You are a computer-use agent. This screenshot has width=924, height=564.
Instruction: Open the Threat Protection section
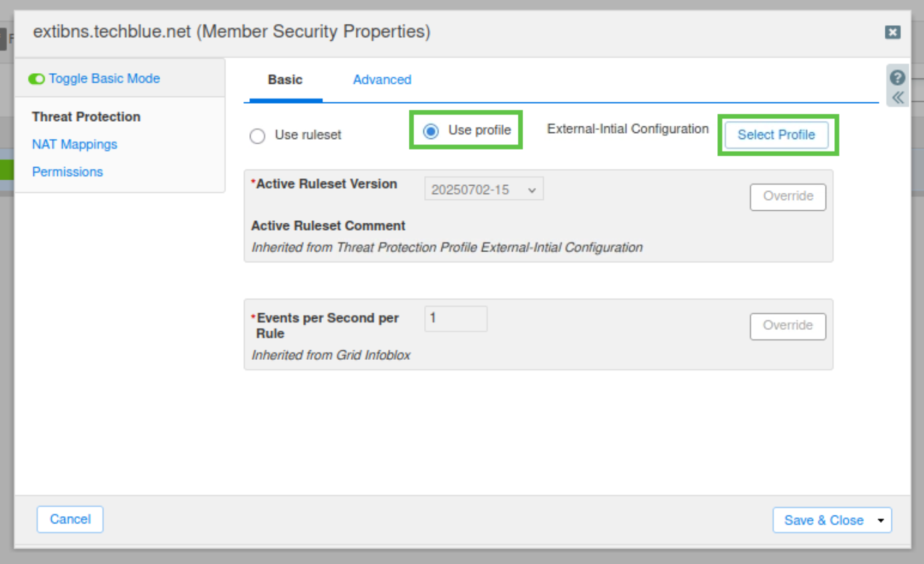tap(86, 117)
